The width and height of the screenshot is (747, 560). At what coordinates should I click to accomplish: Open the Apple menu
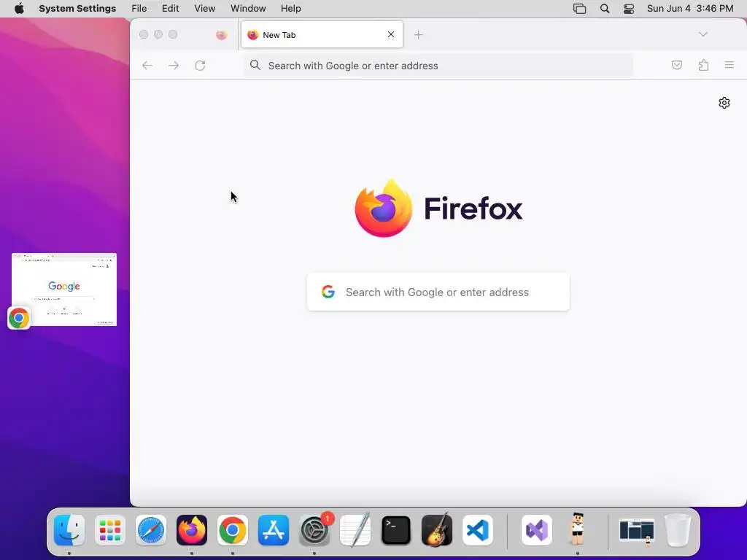tap(19, 9)
